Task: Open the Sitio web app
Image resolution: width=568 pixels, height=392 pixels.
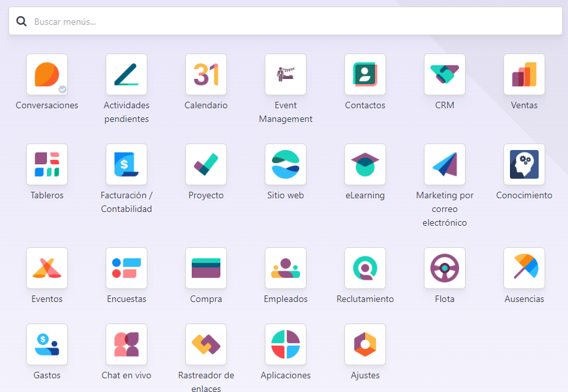Action: coord(286,164)
